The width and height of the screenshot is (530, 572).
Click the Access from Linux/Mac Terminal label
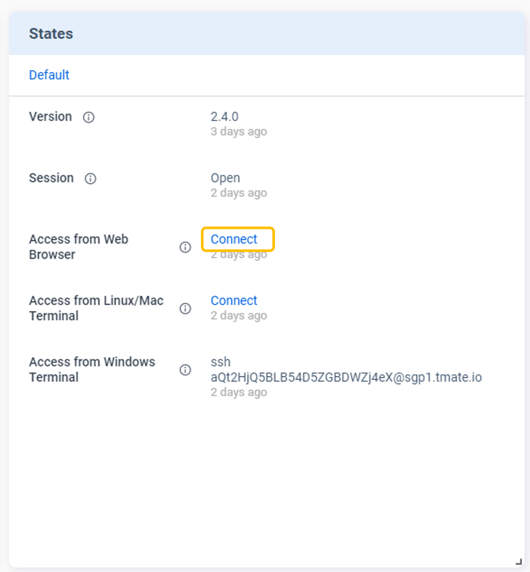[96, 308]
